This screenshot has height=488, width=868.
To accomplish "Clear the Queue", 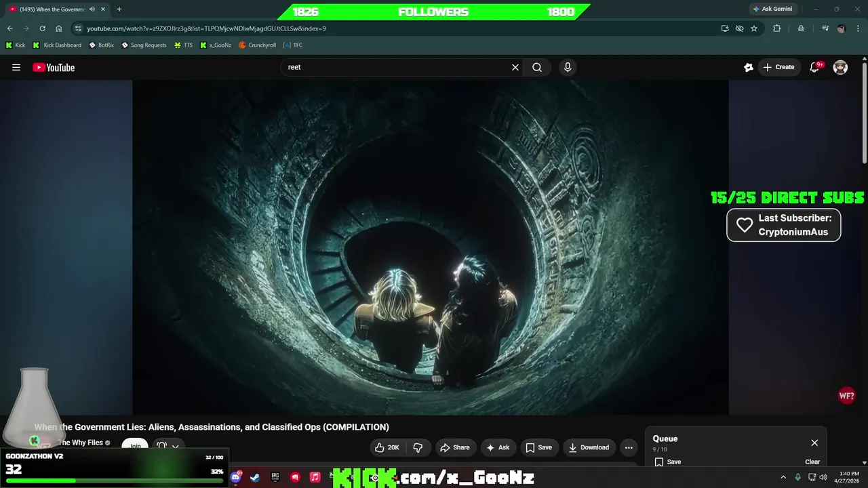I will 812,462.
